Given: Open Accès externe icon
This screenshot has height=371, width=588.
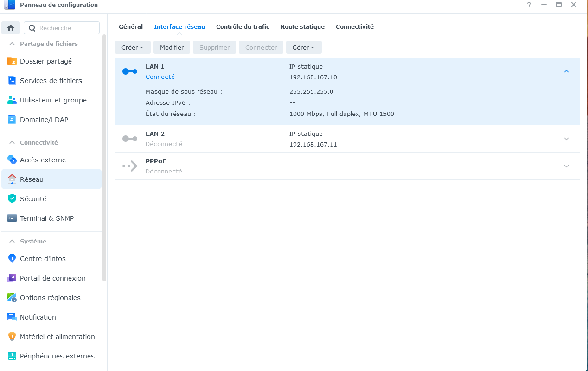Looking at the screenshot, I should (x=12, y=160).
